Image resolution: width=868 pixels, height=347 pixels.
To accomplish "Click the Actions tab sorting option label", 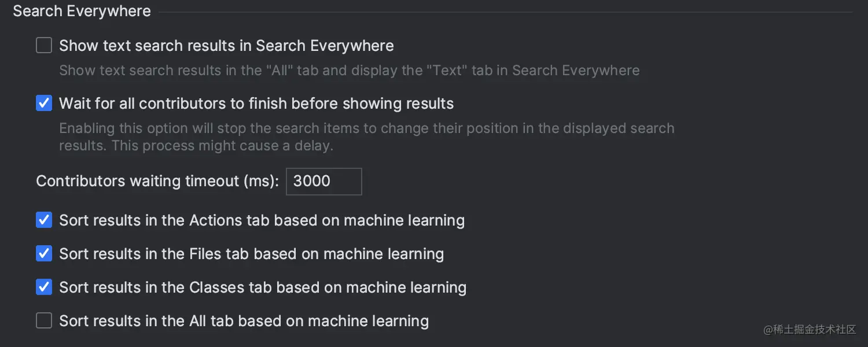I will coord(263,220).
